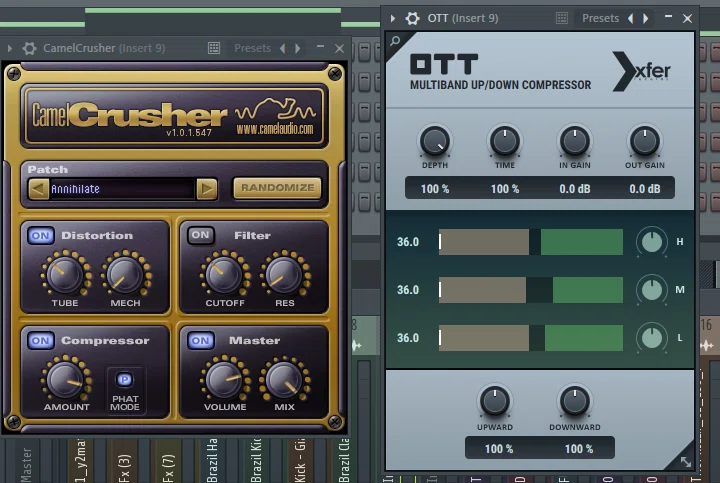The image size is (720, 483).
Task: Click the TUBE distortion knob
Action: (65, 274)
